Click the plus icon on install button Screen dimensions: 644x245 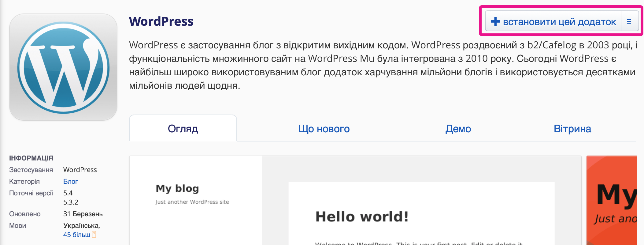click(x=495, y=21)
